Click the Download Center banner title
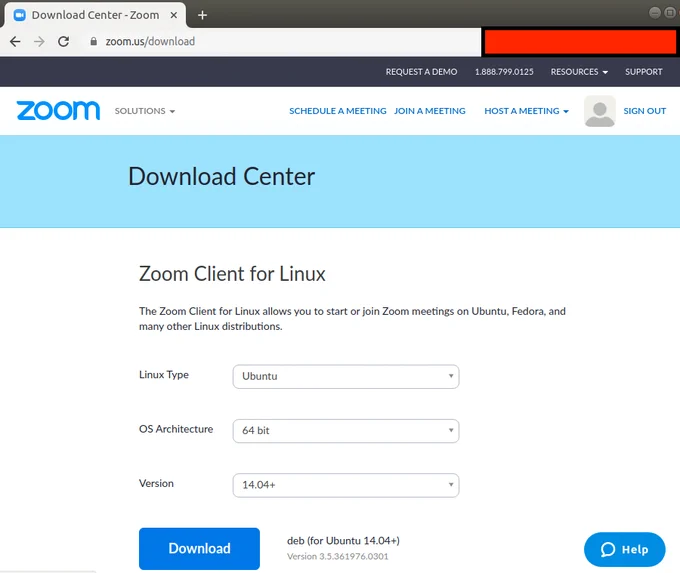This screenshot has height=573, width=680. pos(222,177)
